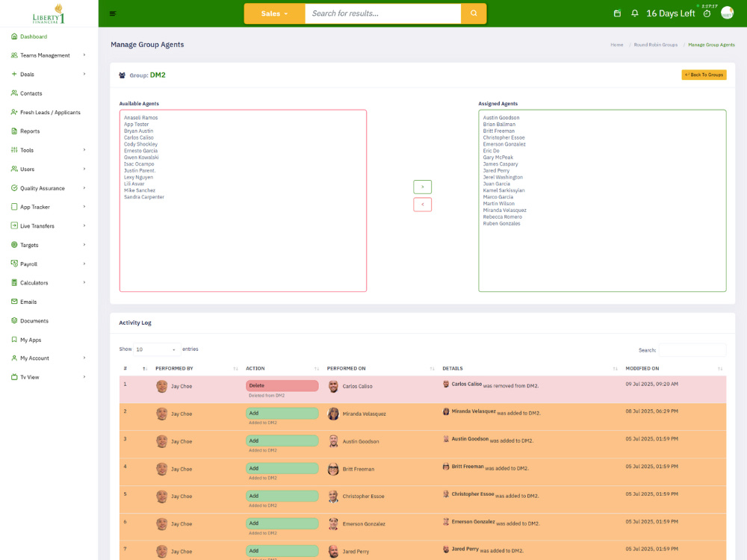Click the group people icon beside DM2
Screen dimensions: 747x560
pos(122,75)
